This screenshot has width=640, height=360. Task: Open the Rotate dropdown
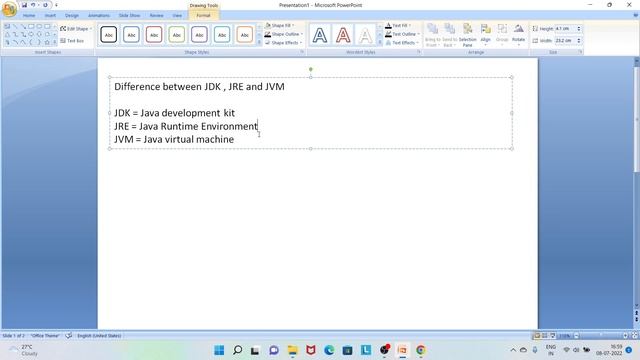pos(518,35)
